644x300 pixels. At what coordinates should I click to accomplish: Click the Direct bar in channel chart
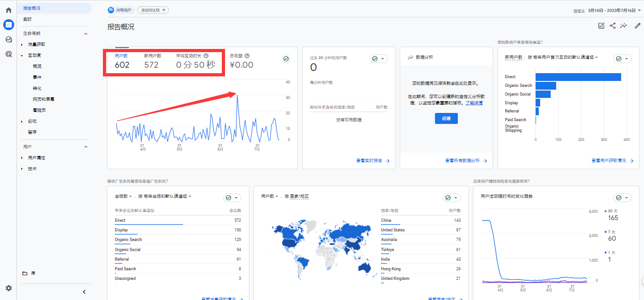(x=578, y=77)
